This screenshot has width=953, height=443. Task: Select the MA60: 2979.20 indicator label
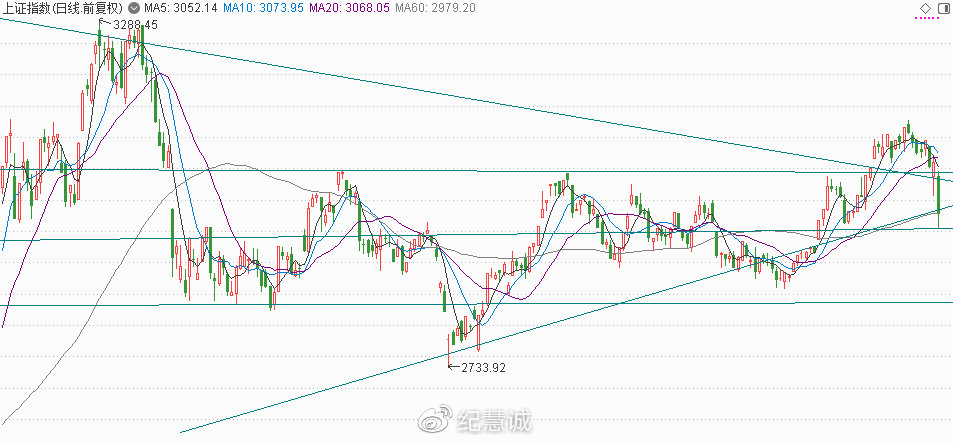[435, 8]
